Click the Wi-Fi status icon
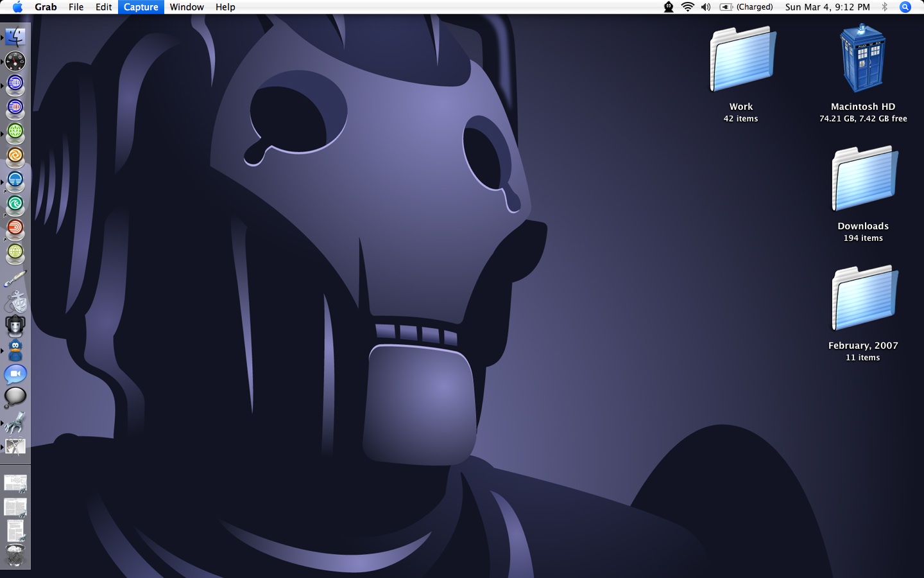 688,7
